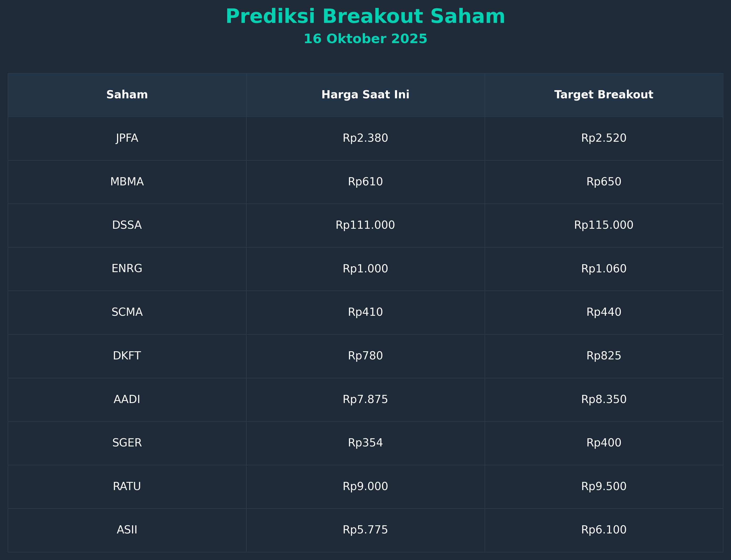Click ENRG breakout target Rp1.060
This screenshot has height=560, width=731.
(x=604, y=269)
